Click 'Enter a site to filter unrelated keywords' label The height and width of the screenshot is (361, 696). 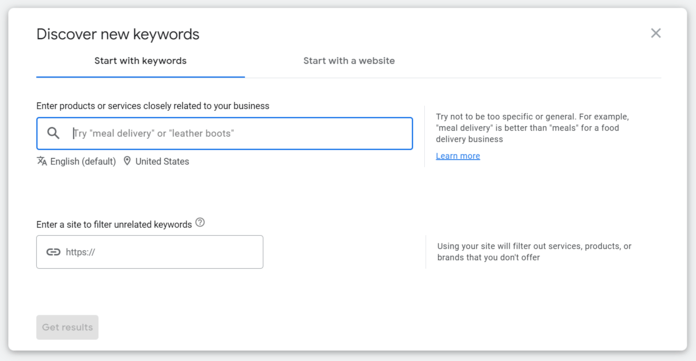click(x=114, y=225)
